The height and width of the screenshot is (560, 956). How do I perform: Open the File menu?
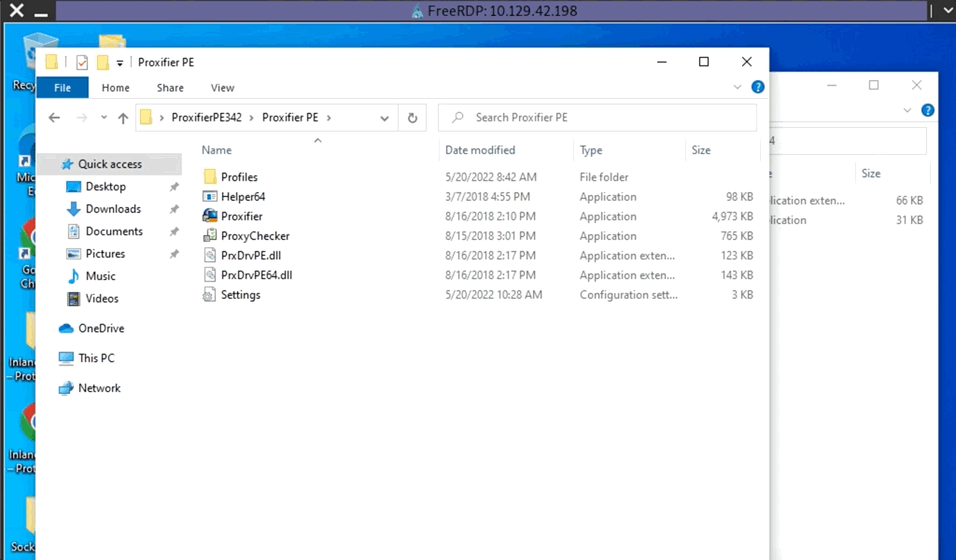(63, 88)
